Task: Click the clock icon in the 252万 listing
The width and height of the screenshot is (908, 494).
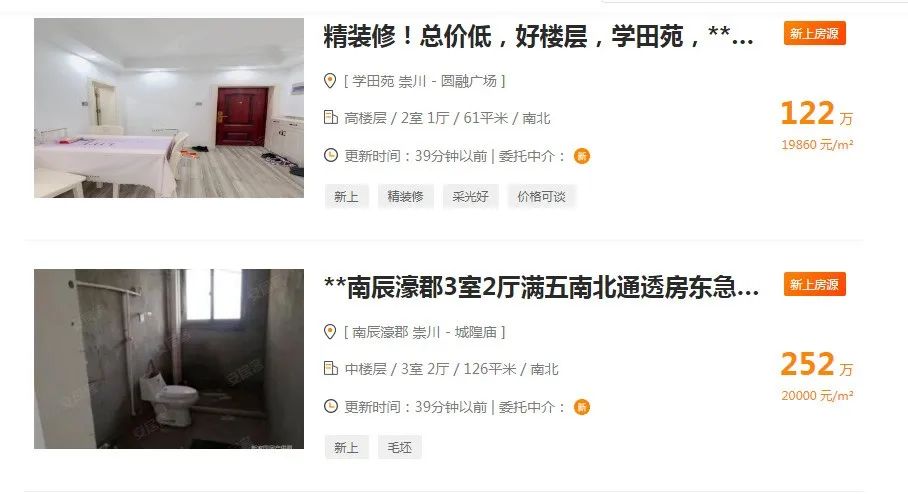Action: pos(331,407)
